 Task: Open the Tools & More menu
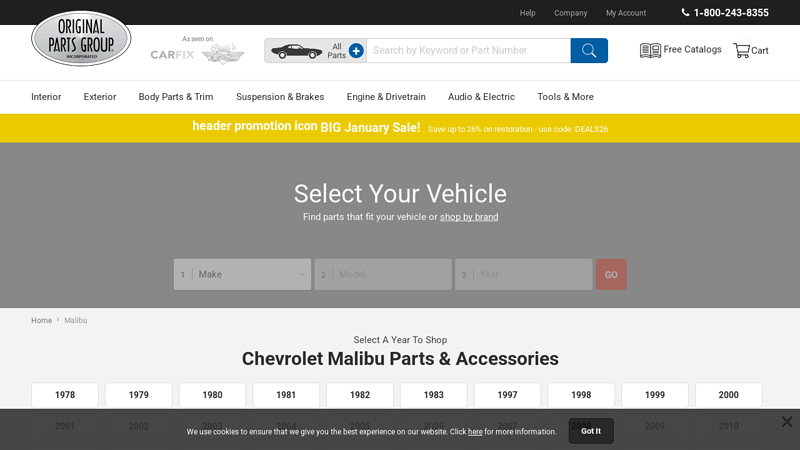565,97
